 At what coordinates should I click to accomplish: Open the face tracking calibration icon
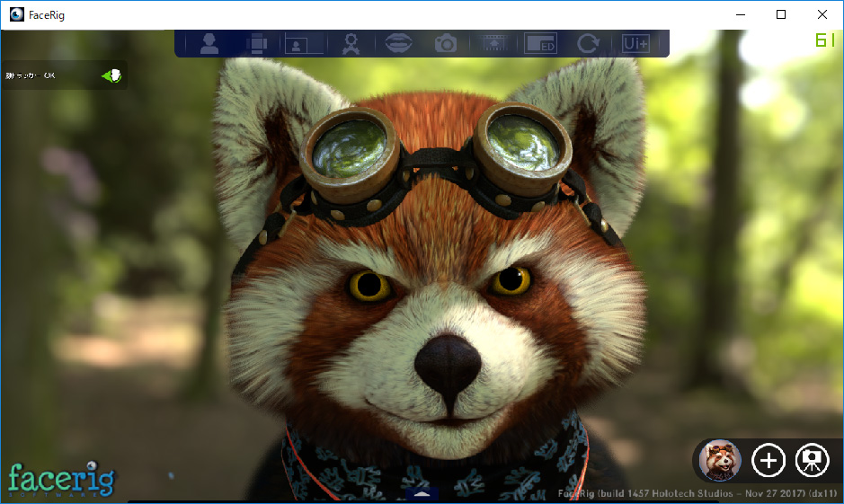[x=351, y=43]
